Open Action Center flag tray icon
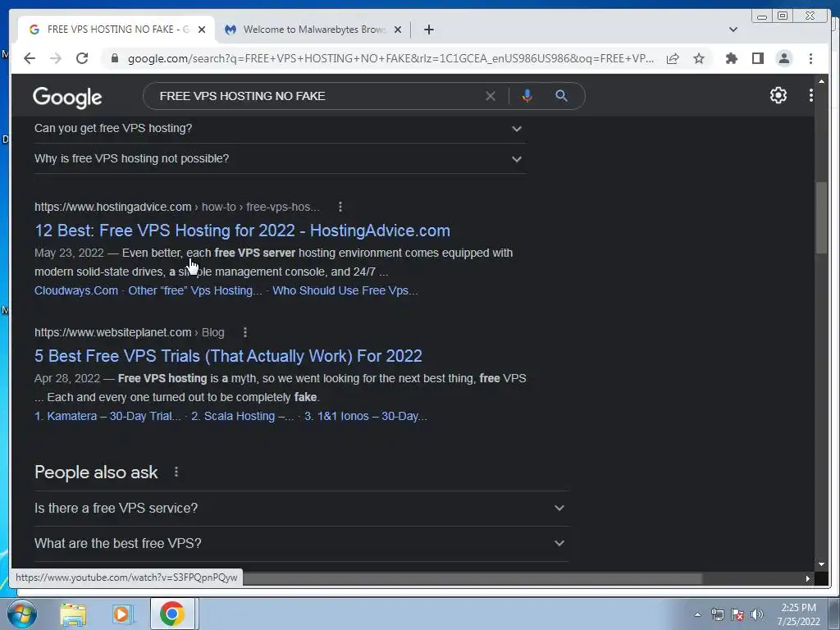 (737, 614)
